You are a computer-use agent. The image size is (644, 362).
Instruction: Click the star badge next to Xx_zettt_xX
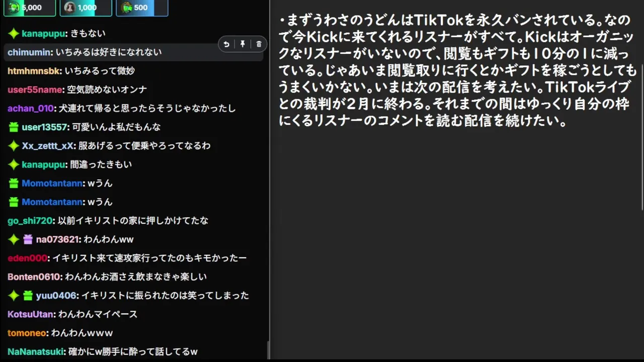14,146
